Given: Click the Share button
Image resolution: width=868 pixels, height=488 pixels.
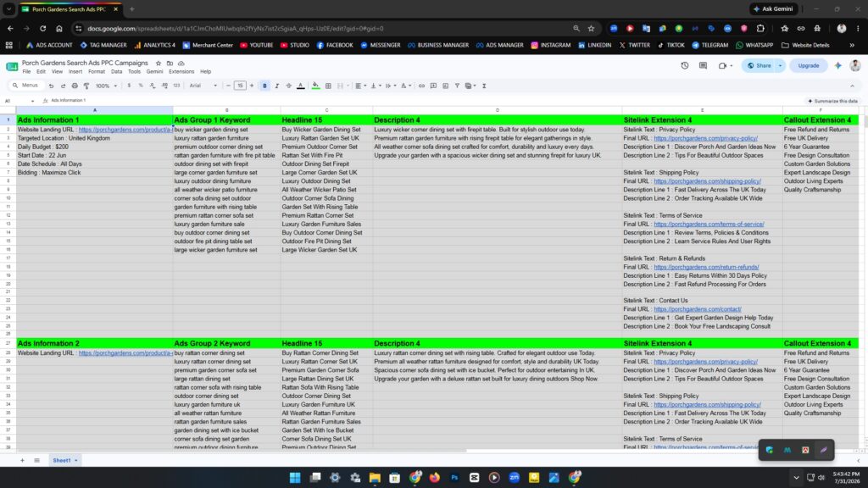Looking at the screenshot, I should (759, 65).
